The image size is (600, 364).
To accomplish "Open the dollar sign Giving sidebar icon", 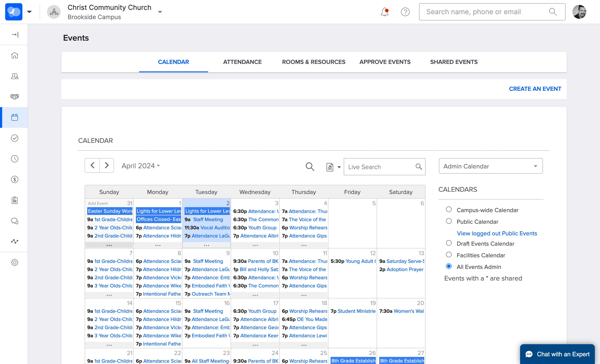I will coord(15,179).
